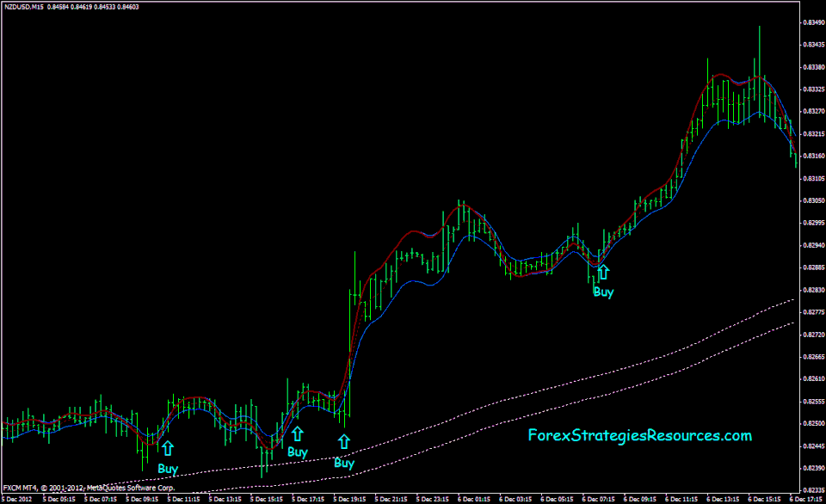Click the 5 Dec 09:15 time label
Screen dimensions: 826x504
point(142,499)
